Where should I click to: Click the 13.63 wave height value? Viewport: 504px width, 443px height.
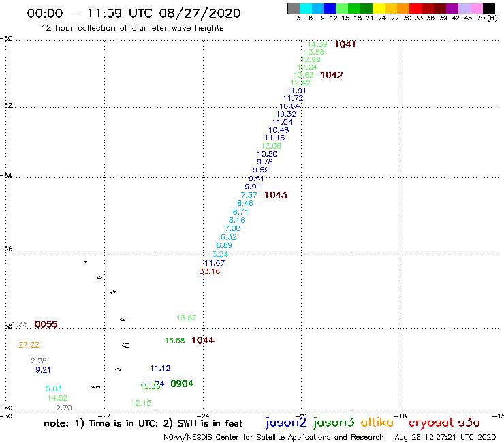pyautogui.click(x=304, y=75)
